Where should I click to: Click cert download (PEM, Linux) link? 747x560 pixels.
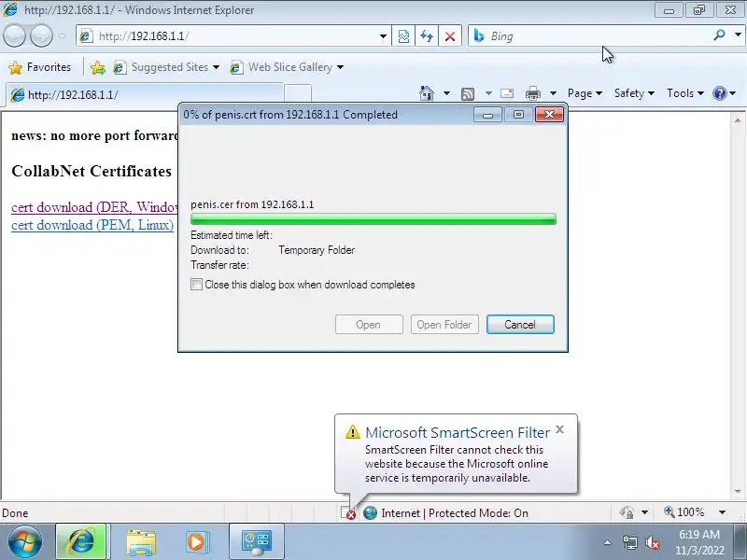tap(92, 225)
